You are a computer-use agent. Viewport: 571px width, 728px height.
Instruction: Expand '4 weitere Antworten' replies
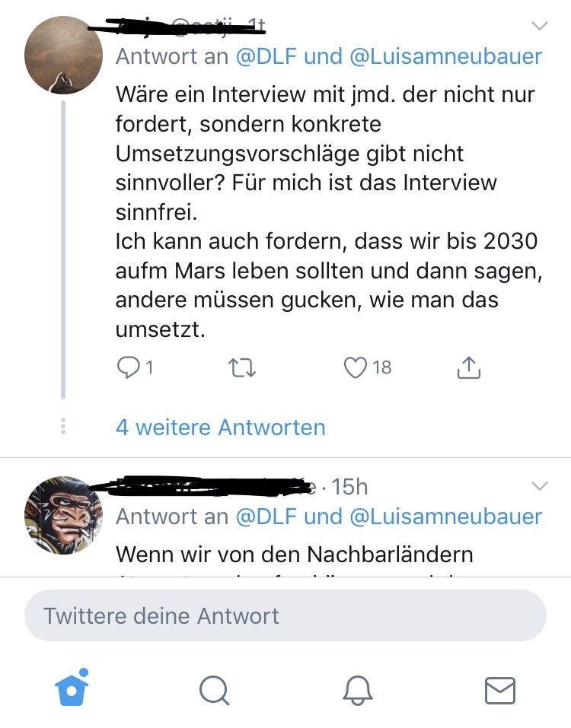(220, 428)
